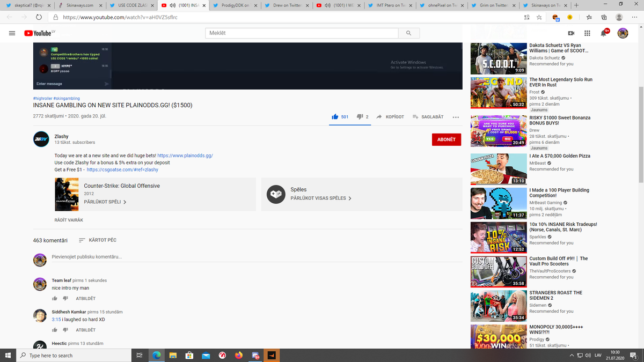Expand description with RĀDĪT VAIRĀK
The height and width of the screenshot is (362, 644).
click(x=69, y=220)
